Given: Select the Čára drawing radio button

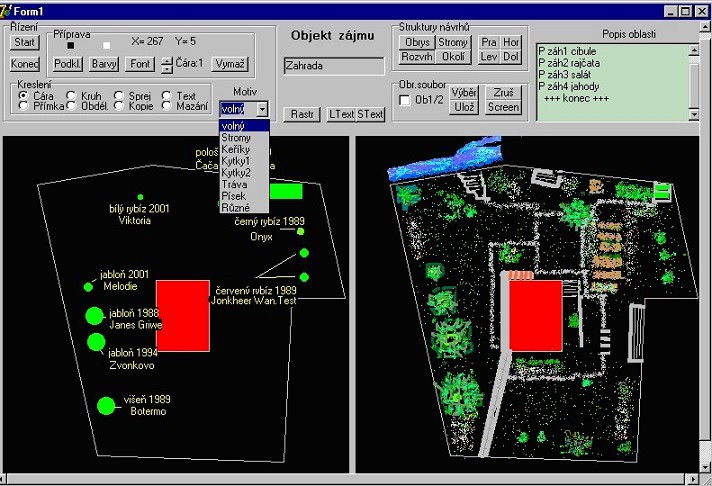Looking at the screenshot, I should pyautogui.click(x=23, y=95).
